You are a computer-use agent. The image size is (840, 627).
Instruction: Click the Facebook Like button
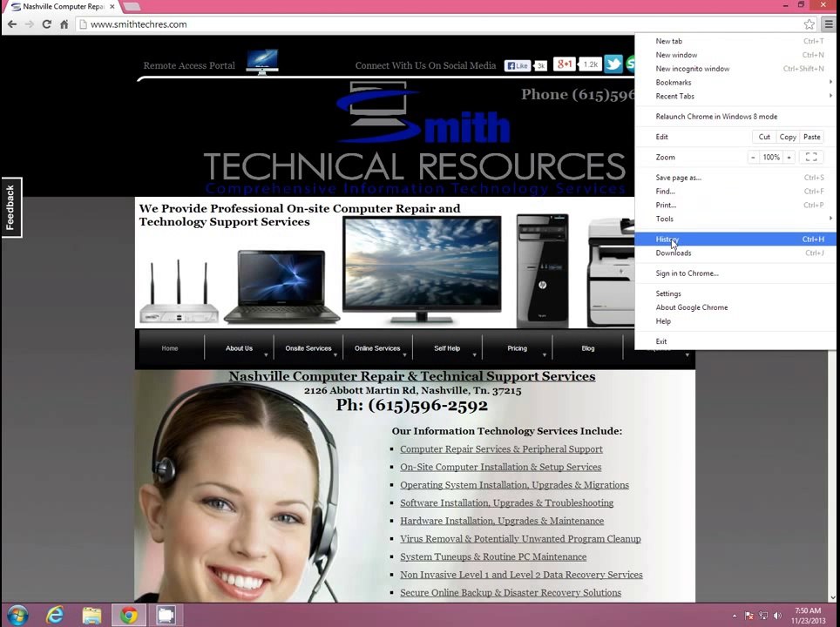tap(518, 65)
